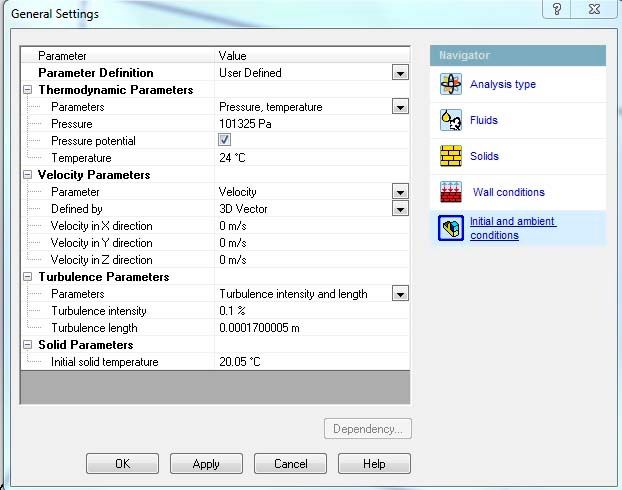Toggle the Pressure potential checkbox
This screenshot has width=622, height=490.
224,140
